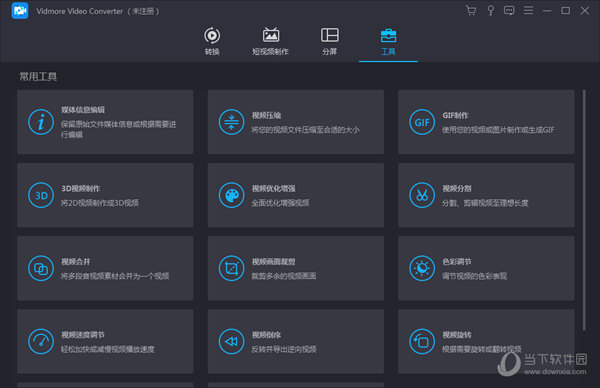The height and width of the screenshot is (388, 600).
Task: Click the rewind icon for video reverse
Action: coord(232,341)
